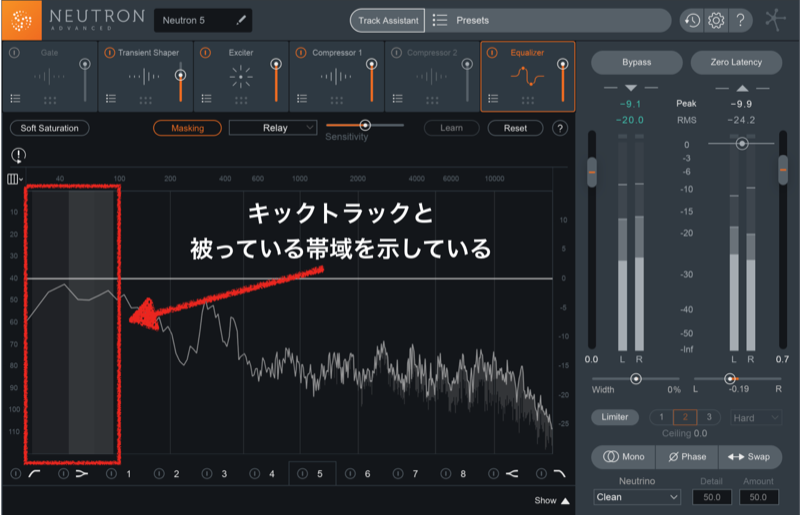This screenshot has height=515, width=800.
Task: Toggle the Limiter button
Action: pyautogui.click(x=614, y=417)
